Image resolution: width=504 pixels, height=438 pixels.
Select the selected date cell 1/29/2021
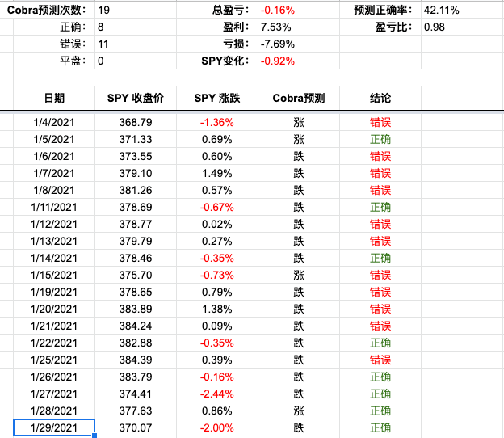(x=54, y=427)
